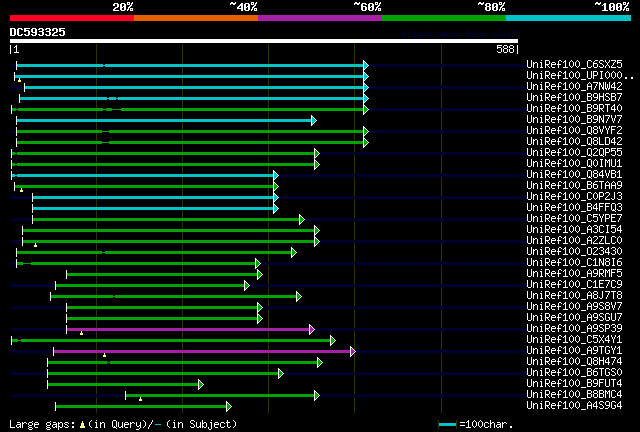Viewport: 640px width, 432px height.
Task: Select the UniRef100_C1E7C9 label
Action: (574, 285)
